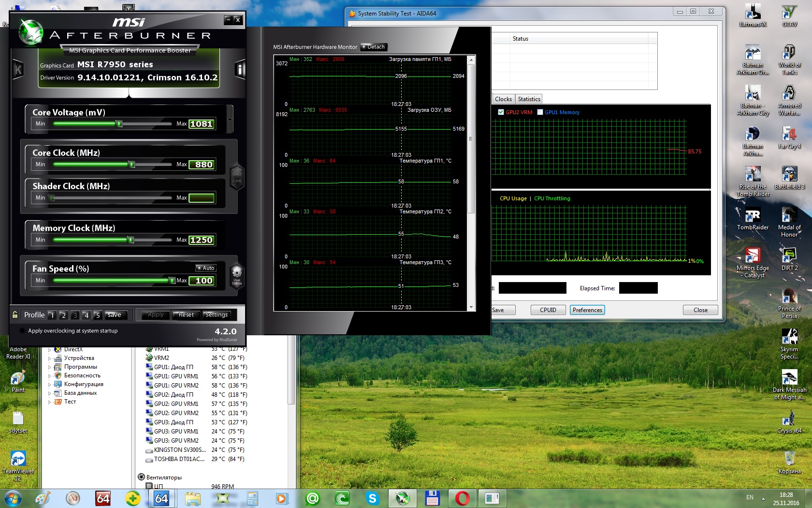
Task: Switch to the Statistics tab in AIDA64
Action: click(529, 99)
